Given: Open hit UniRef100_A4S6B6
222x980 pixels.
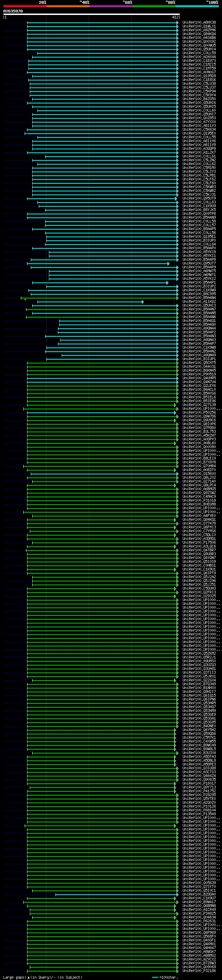Looking at the screenshot, I should click(x=199, y=38).
